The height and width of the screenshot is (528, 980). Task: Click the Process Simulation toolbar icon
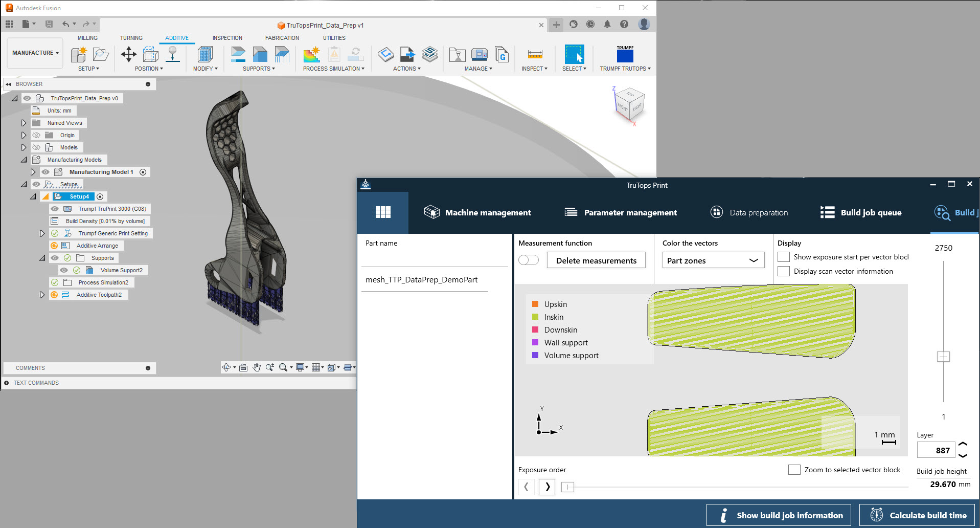pyautogui.click(x=311, y=54)
